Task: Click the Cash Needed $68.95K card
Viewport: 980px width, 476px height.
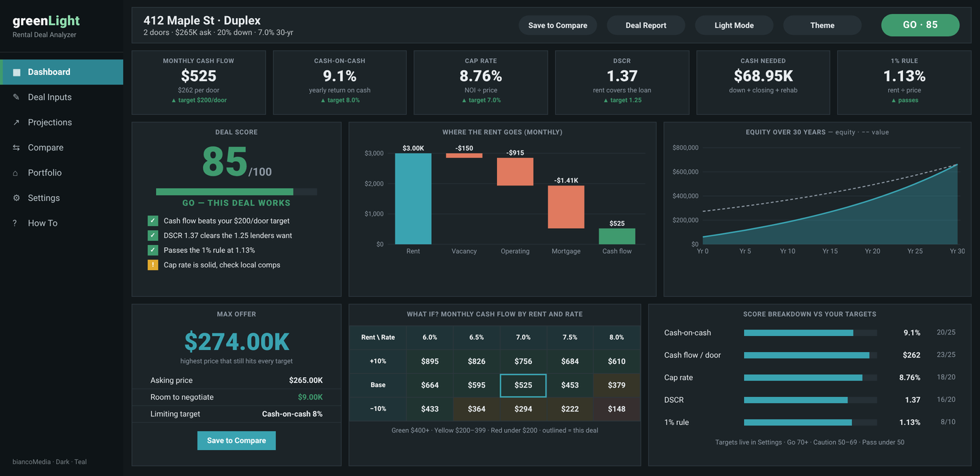Action: coord(763,83)
